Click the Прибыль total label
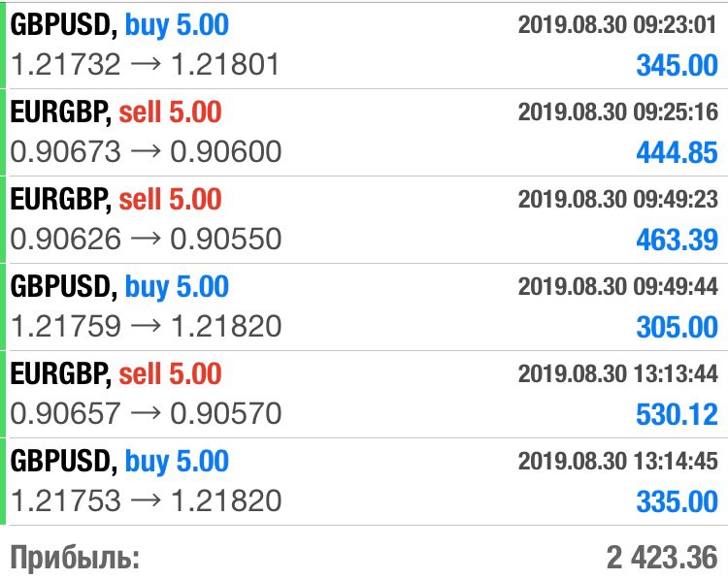Screen dimensions: 728x580 pyautogui.click(x=75, y=557)
